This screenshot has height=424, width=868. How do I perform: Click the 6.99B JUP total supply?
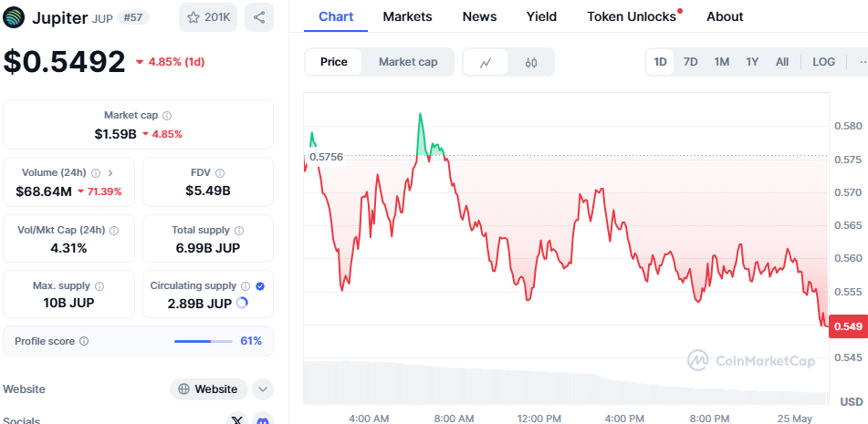pos(207,248)
